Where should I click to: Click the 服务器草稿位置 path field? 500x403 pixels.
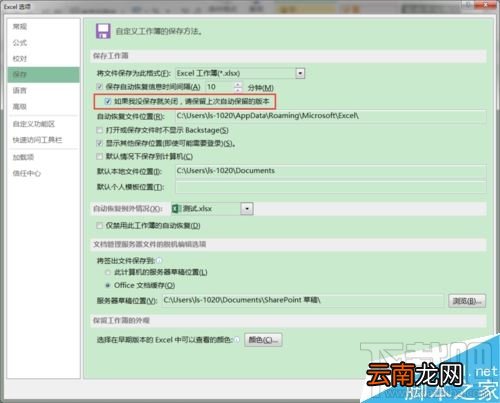click(303, 300)
